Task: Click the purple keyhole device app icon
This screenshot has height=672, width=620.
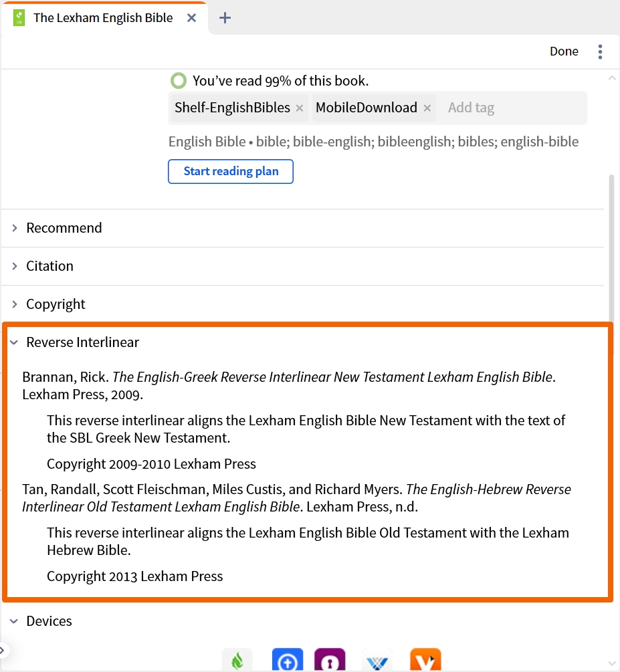Action: (x=330, y=659)
